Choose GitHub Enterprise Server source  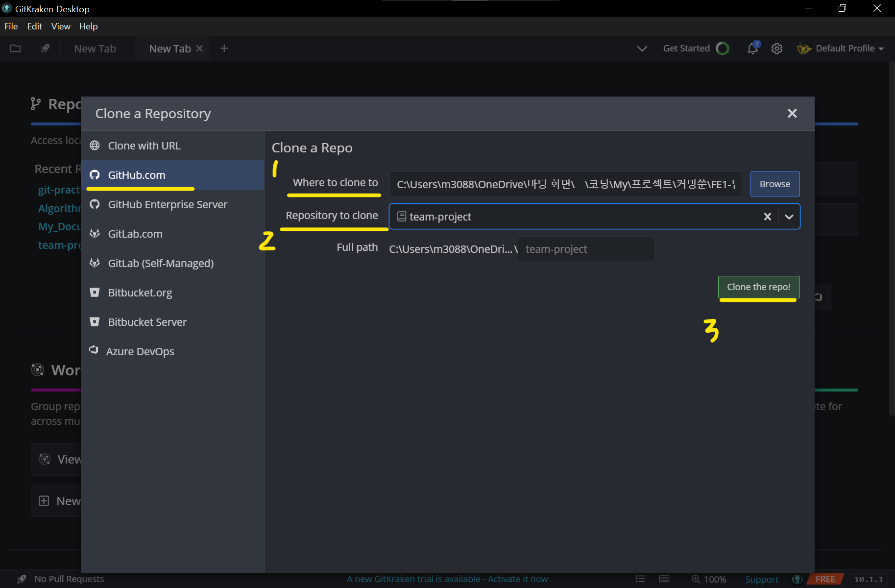(x=172, y=204)
